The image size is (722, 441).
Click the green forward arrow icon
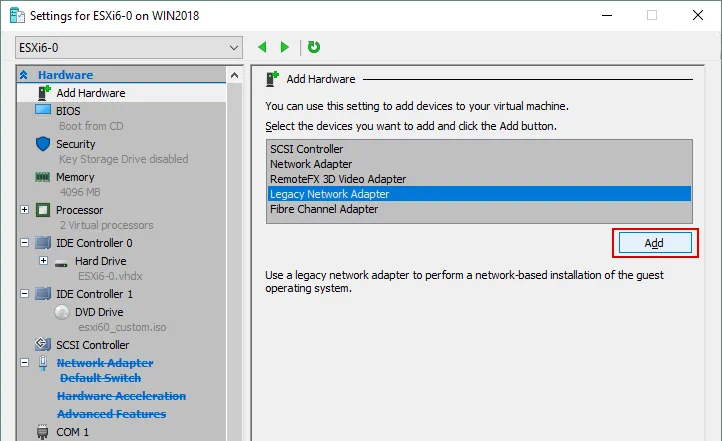pyautogui.click(x=285, y=47)
